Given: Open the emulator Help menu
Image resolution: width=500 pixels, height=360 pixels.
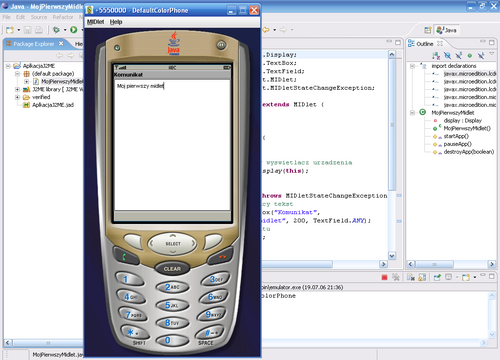Looking at the screenshot, I should 116,22.
